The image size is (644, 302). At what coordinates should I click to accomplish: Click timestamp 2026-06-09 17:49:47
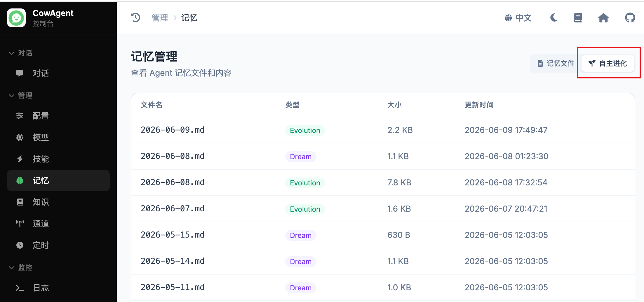506,130
